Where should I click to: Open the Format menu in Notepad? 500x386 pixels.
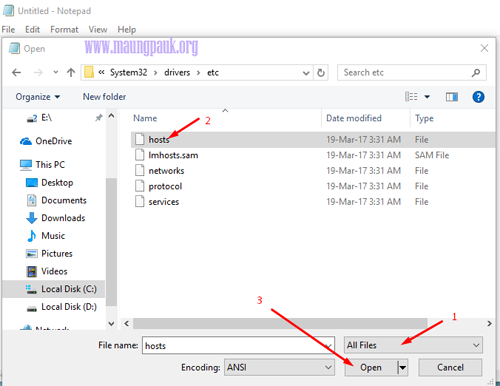(64, 30)
